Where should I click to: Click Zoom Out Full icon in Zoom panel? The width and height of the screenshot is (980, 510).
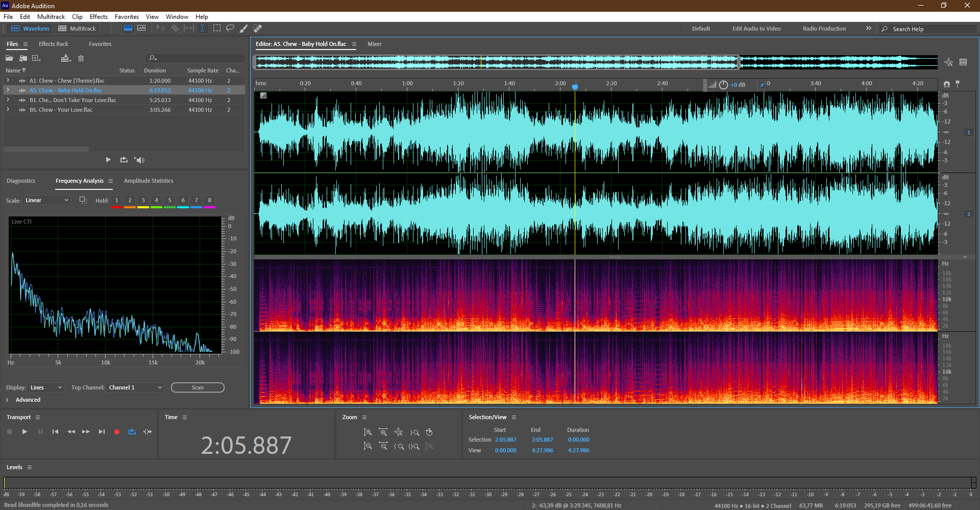[399, 432]
